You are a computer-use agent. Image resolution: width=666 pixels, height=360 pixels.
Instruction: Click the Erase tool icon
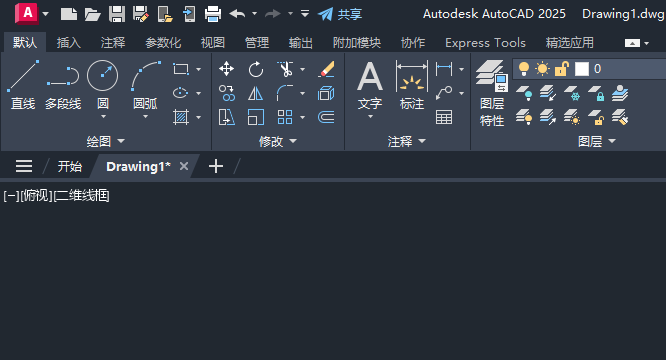(x=326, y=69)
